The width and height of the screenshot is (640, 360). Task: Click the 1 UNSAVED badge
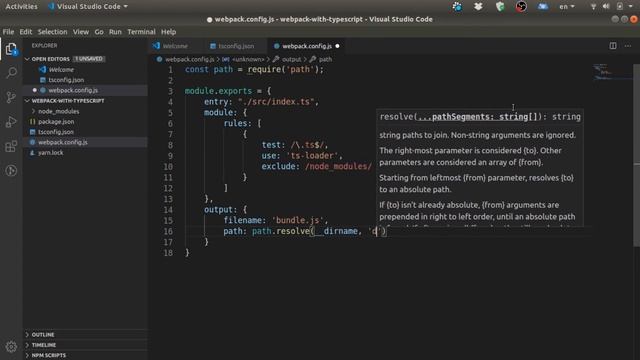(x=89, y=59)
